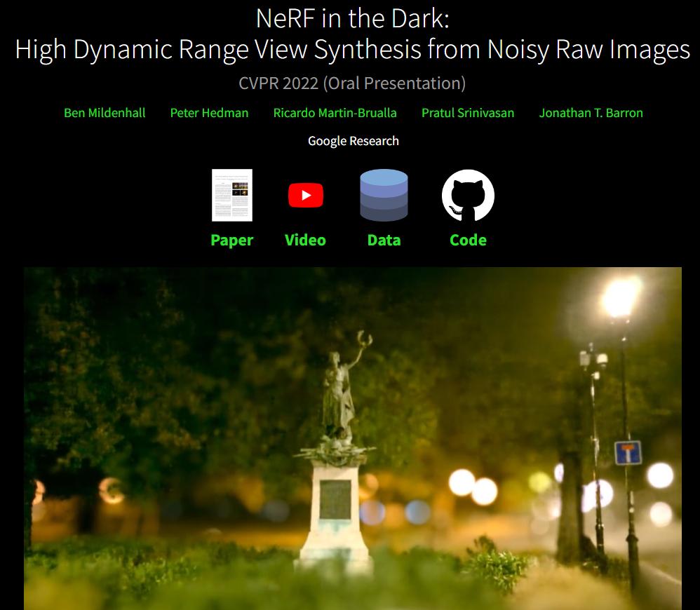
Task: Select the stacked cylinders dataset icon
Action: [x=384, y=195]
